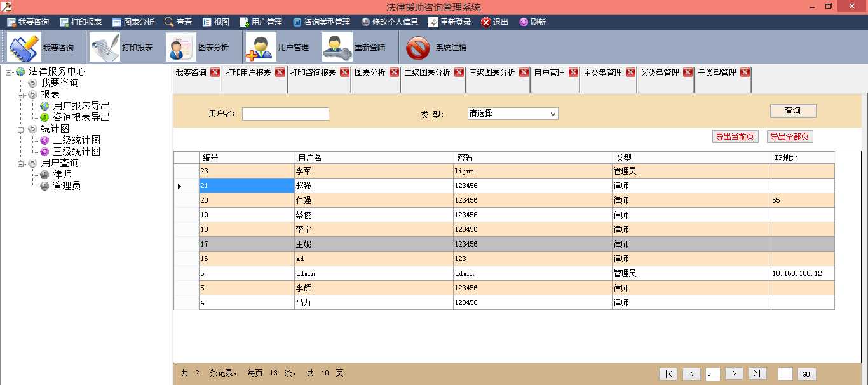This screenshot has width=868, height=385.
Task: Open the 视图 menu
Action: tap(216, 22)
